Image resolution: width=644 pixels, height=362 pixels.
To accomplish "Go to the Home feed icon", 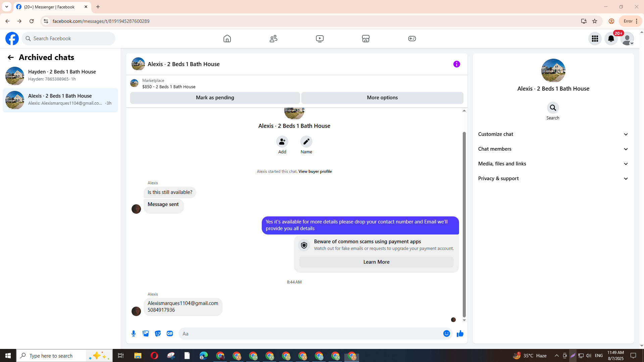I will pos(227,39).
